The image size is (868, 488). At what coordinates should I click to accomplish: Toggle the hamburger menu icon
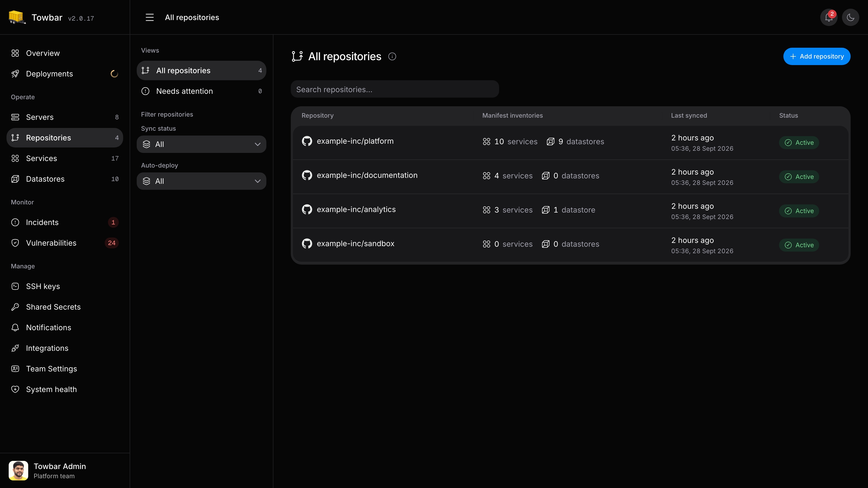click(150, 18)
